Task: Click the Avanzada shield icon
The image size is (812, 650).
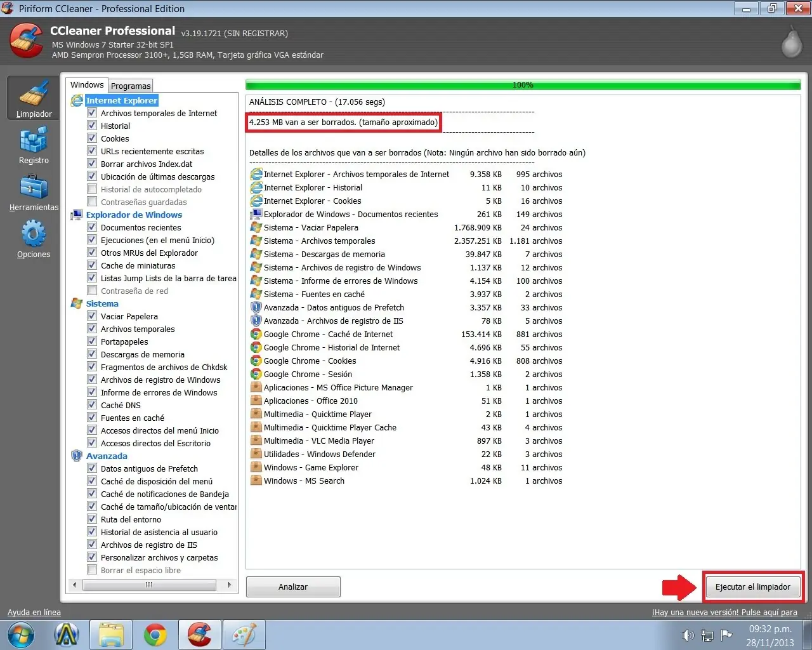Action: pyautogui.click(x=77, y=456)
